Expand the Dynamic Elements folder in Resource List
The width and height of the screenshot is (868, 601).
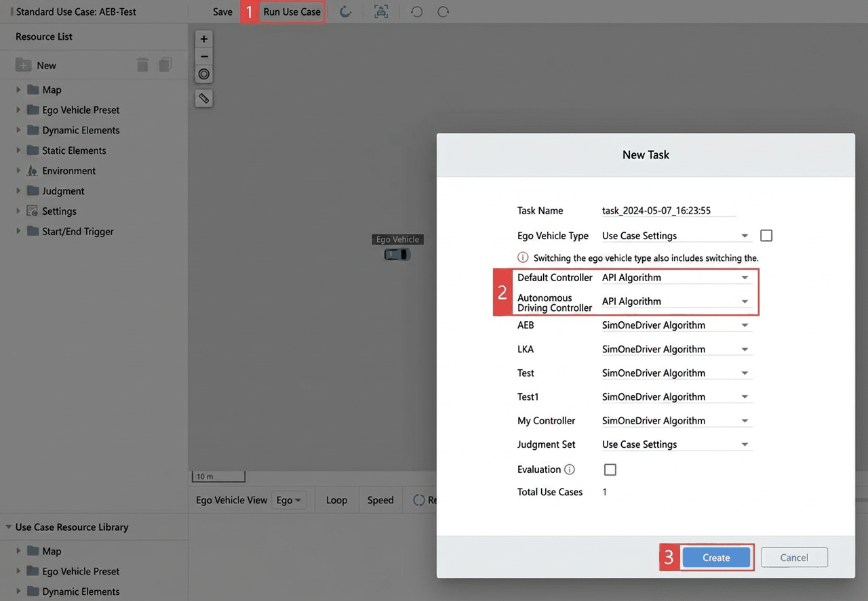tap(18, 130)
